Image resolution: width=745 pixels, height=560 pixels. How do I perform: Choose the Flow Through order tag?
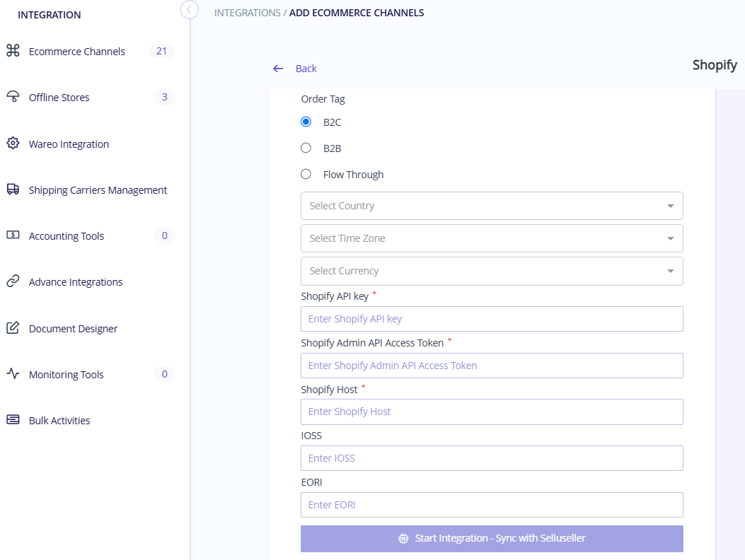(306, 174)
